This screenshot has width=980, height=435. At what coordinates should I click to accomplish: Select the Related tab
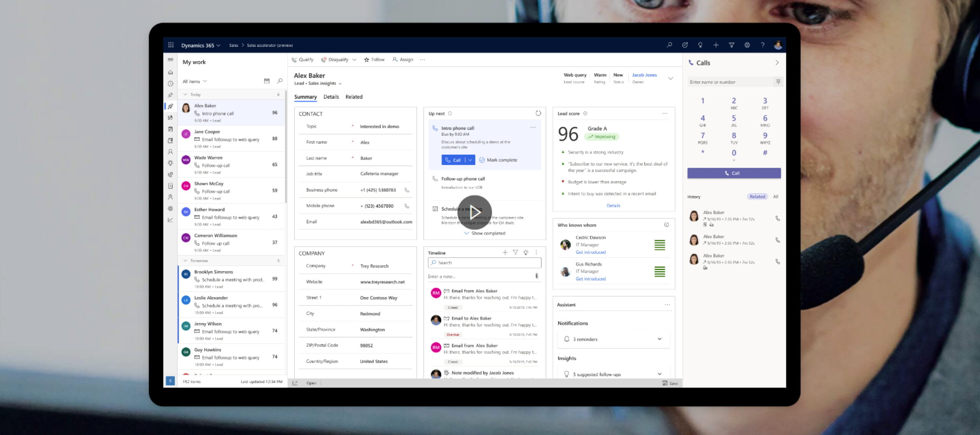(354, 96)
